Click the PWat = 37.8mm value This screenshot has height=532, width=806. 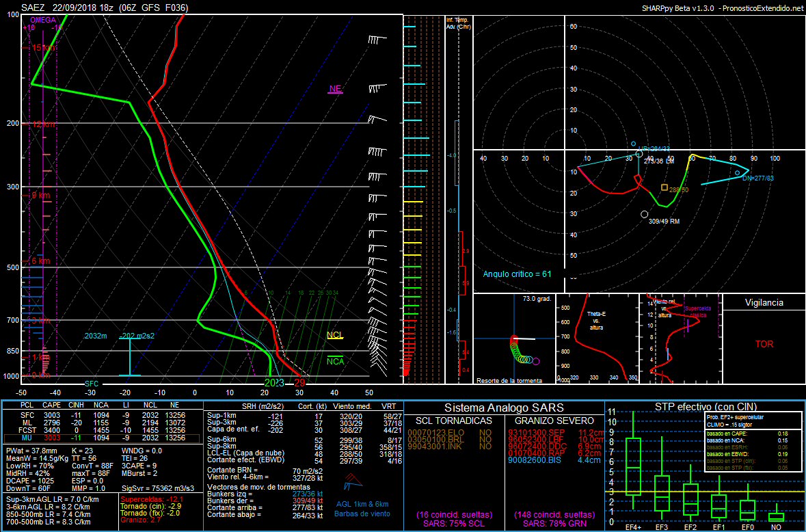(x=31, y=450)
